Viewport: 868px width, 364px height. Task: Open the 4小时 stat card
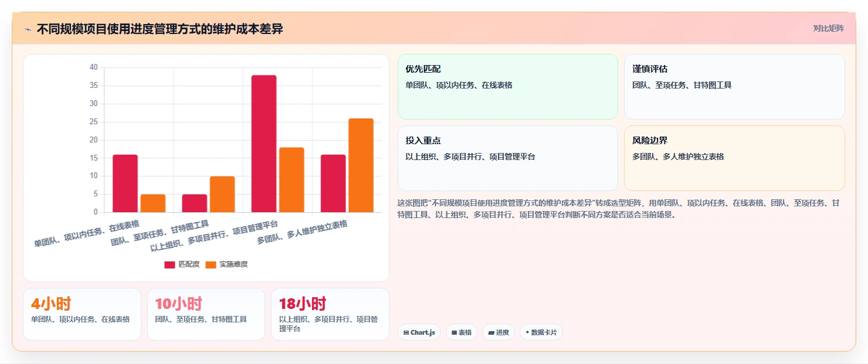pyautogui.click(x=82, y=314)
